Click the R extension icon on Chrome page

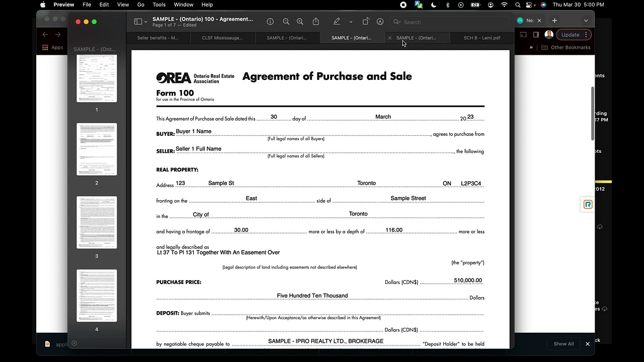tap(588, 205)
